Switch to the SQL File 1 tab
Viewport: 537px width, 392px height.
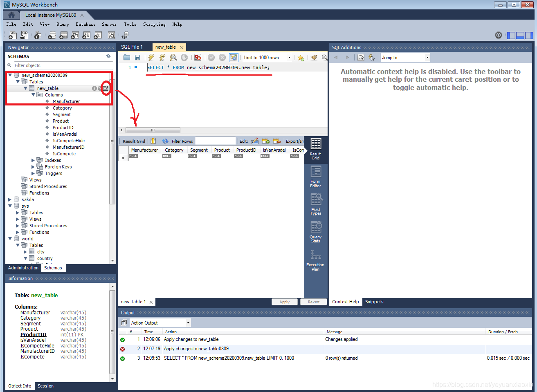[132, 47]
